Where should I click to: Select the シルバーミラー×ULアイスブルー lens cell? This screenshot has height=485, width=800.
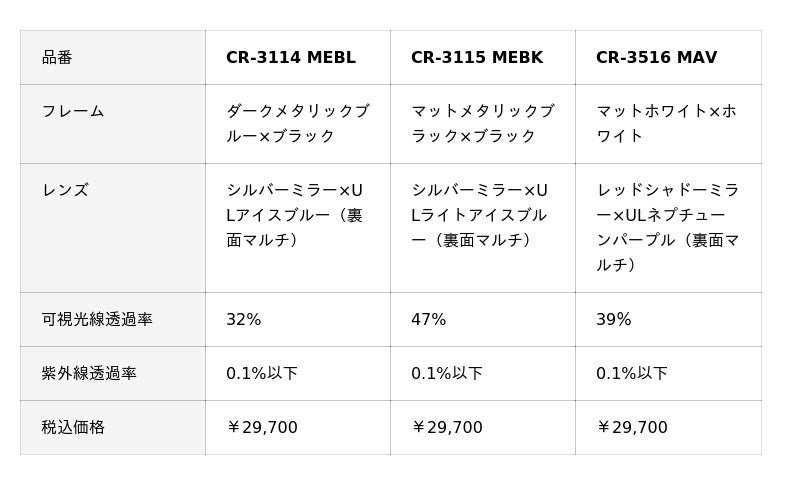[295, 215]
